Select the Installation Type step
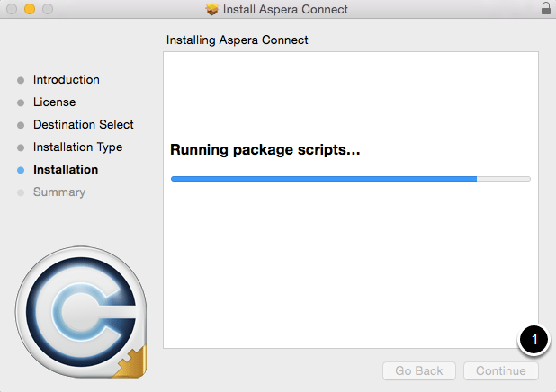 (77, 147)
